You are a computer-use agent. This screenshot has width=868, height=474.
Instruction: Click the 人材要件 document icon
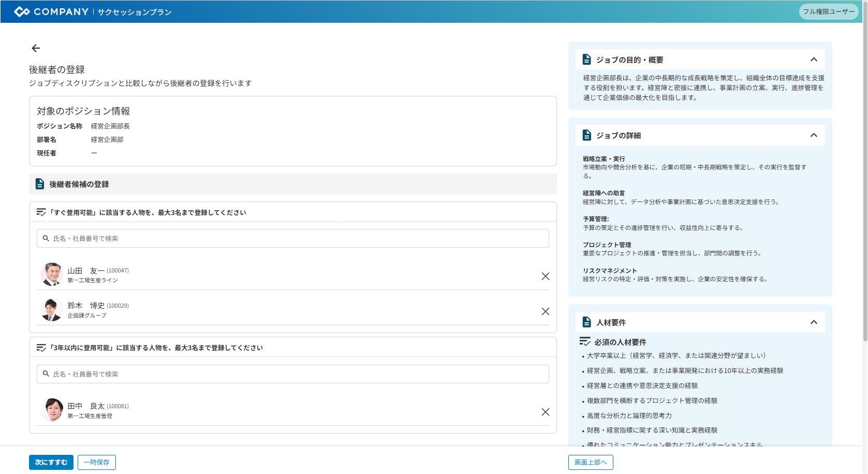586,322
